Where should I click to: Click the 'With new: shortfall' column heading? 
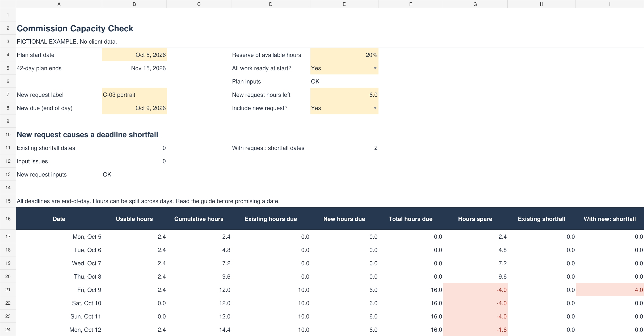pyautogui.click(x=610, y=219)
